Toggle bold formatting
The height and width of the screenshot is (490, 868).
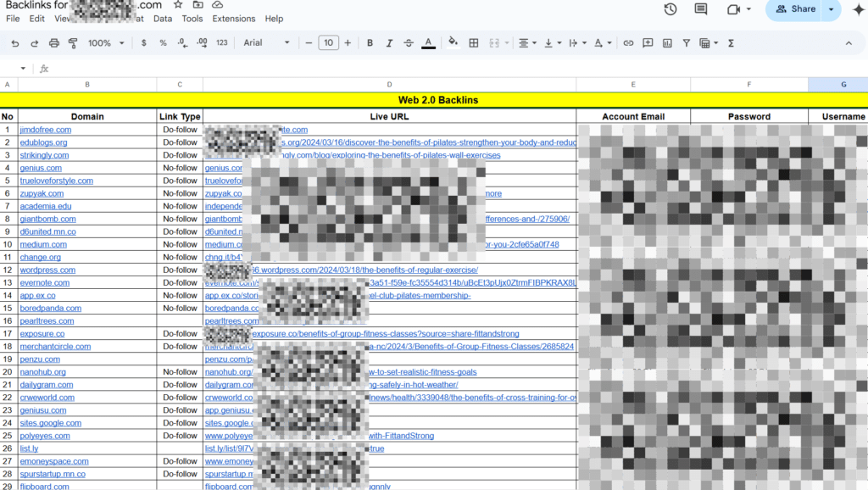pyautogui.click(x=370, y=43)
